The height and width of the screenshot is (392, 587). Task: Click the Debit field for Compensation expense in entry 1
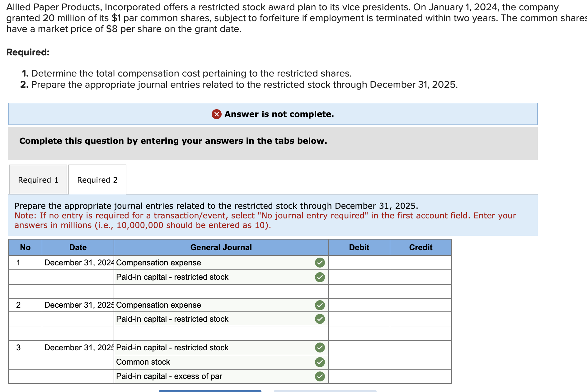pos(359,263)
